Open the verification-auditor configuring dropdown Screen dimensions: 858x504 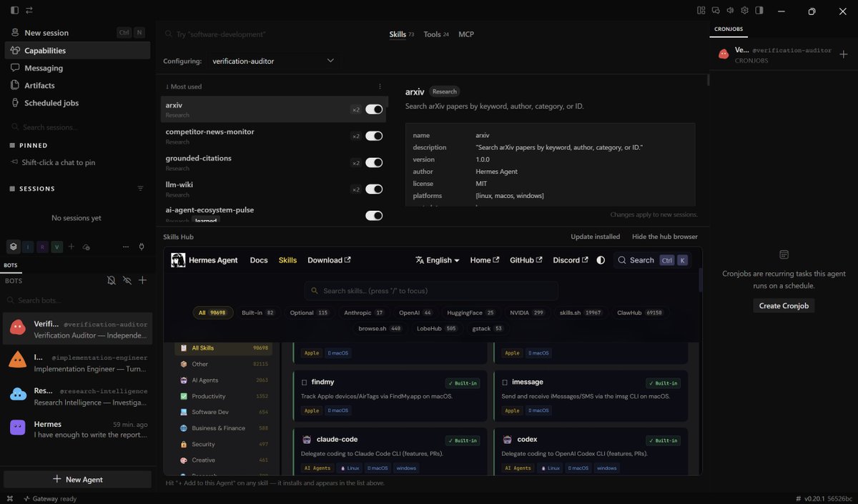click(x=273, y=61)
